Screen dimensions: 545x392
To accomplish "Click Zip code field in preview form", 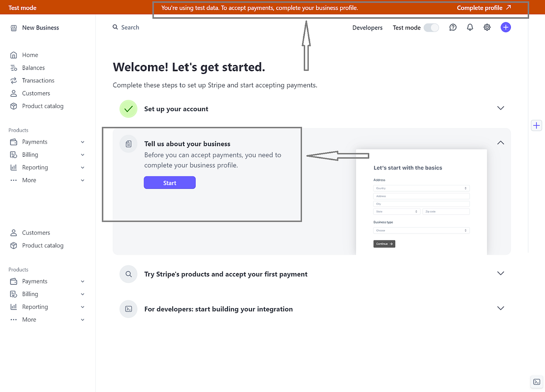I will coord(446,212).
